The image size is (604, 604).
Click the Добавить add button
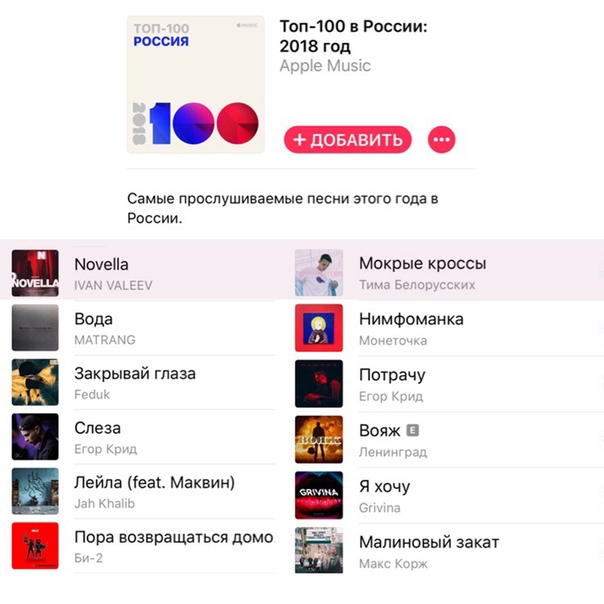[347, 139]
